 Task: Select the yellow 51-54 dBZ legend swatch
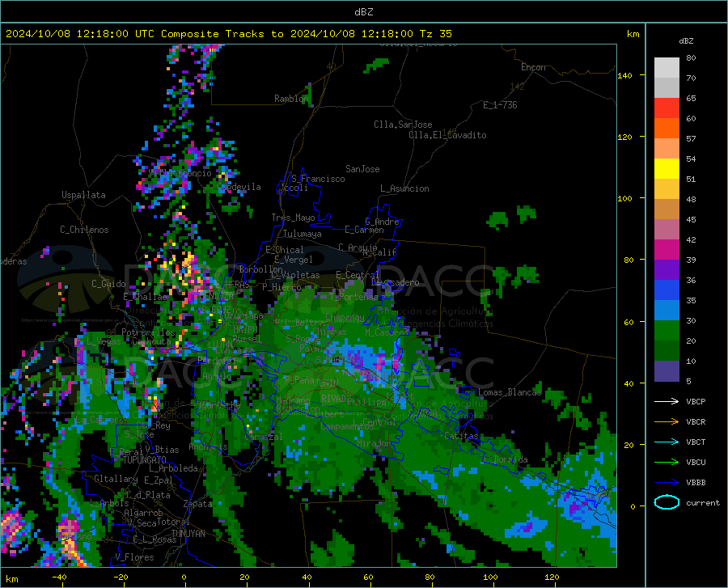[667, 169]
